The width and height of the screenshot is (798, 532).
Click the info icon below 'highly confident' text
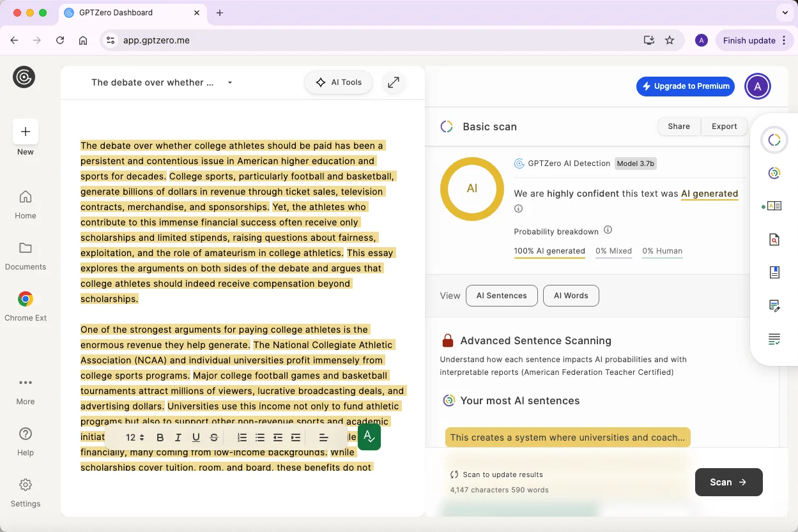[519, 209]
